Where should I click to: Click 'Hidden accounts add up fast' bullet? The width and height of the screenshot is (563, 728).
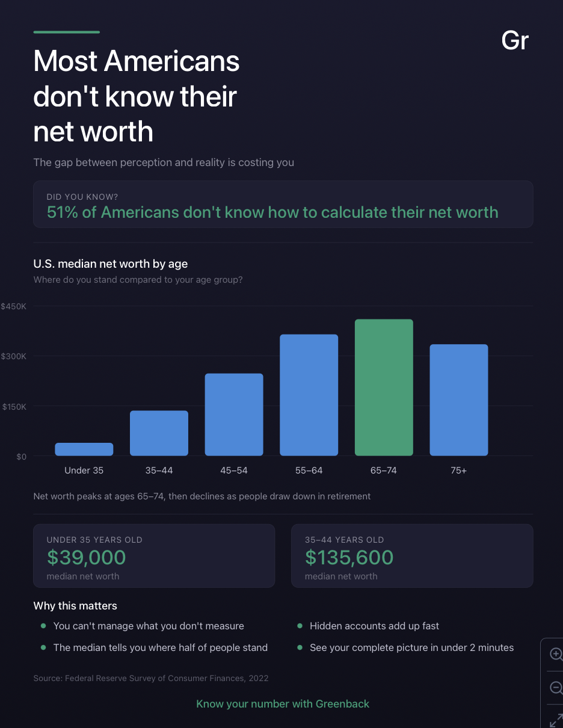pos(374,626)
